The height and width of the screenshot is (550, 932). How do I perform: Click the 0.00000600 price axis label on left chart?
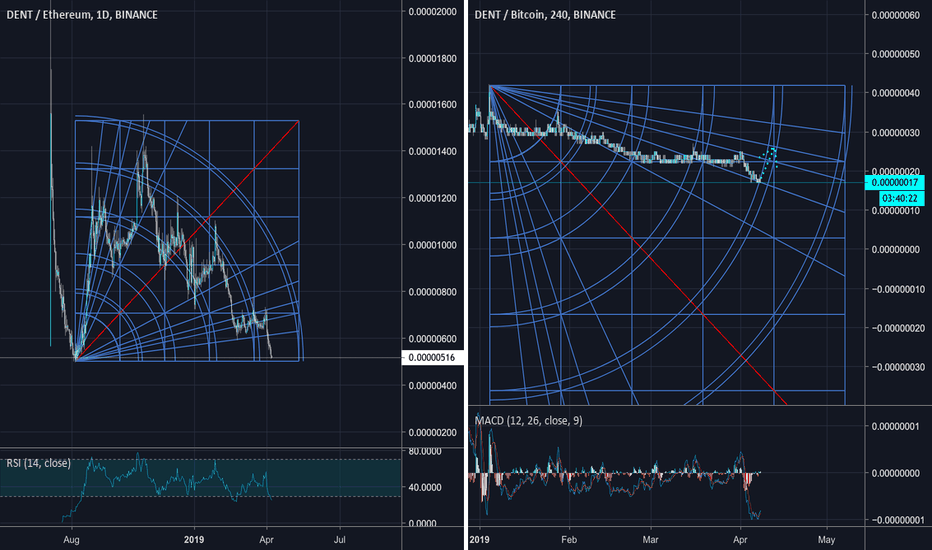click(433, 339)
